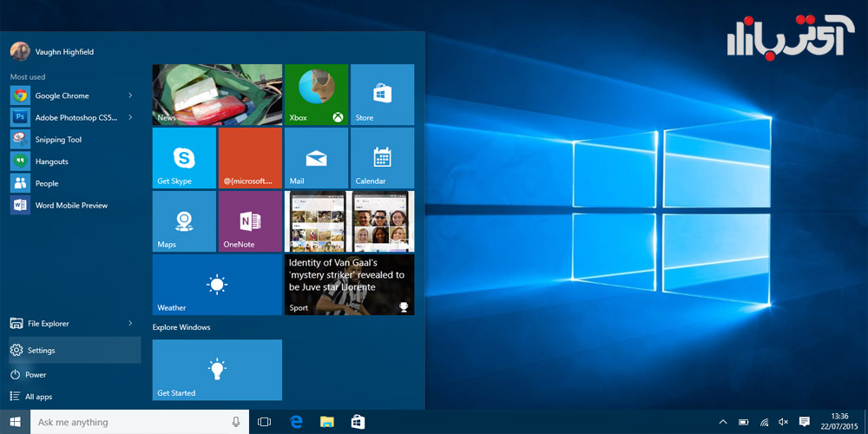This screenshot has width=868, height=434.
Task: Open the Maps tile
Action: pos(184,221)
